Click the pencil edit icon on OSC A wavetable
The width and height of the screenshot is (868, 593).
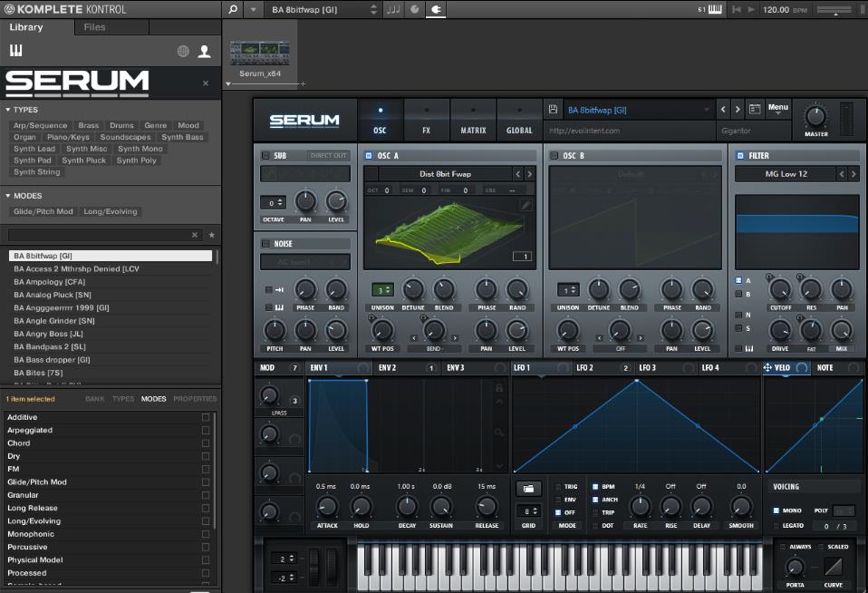click(526, 206)
